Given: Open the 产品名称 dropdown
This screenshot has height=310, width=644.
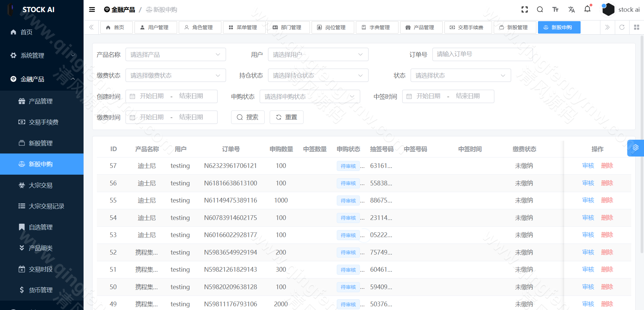Looking at the screenshot, I should click(175, 54).
